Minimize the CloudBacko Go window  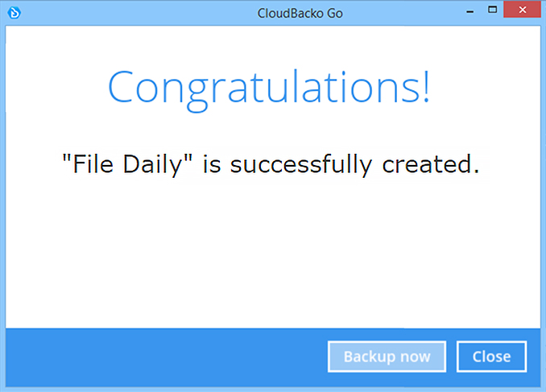pos(470,11)
